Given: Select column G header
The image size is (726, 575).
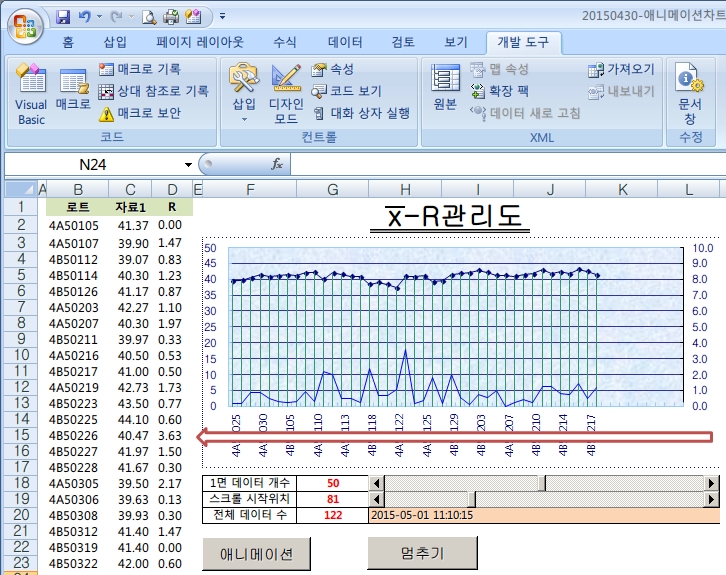Looking at the screenshot, I should 332,189.
